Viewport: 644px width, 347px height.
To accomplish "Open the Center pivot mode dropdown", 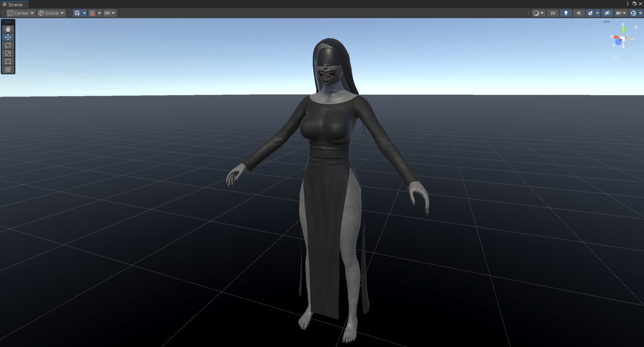I will [20, 13].
